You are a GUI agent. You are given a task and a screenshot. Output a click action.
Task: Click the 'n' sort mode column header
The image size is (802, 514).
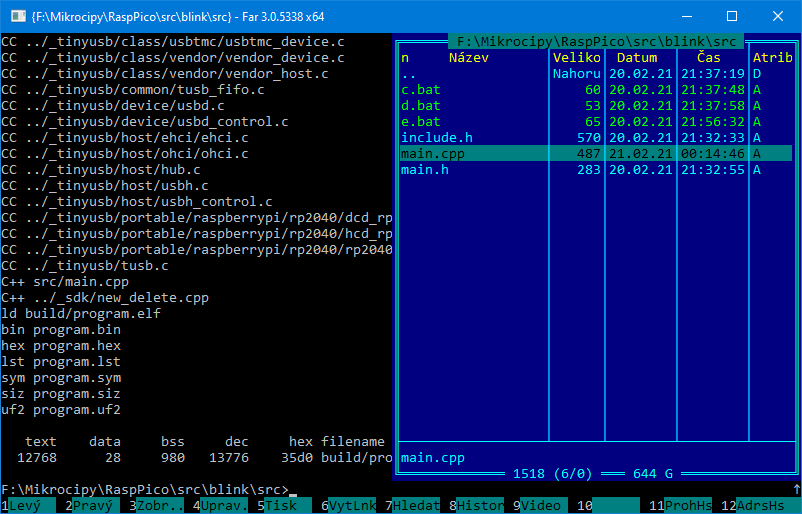[405, 58]
